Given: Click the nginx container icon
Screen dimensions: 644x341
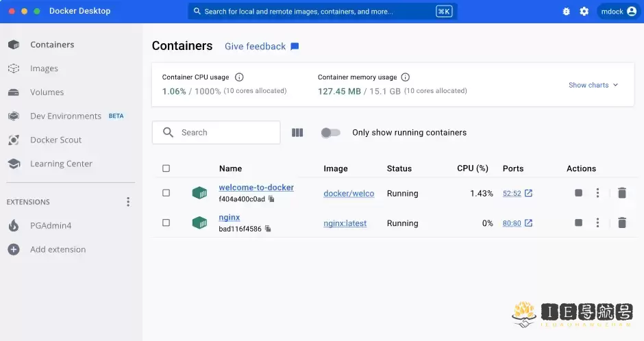Looking at the screenshot, I should [199, 223].
